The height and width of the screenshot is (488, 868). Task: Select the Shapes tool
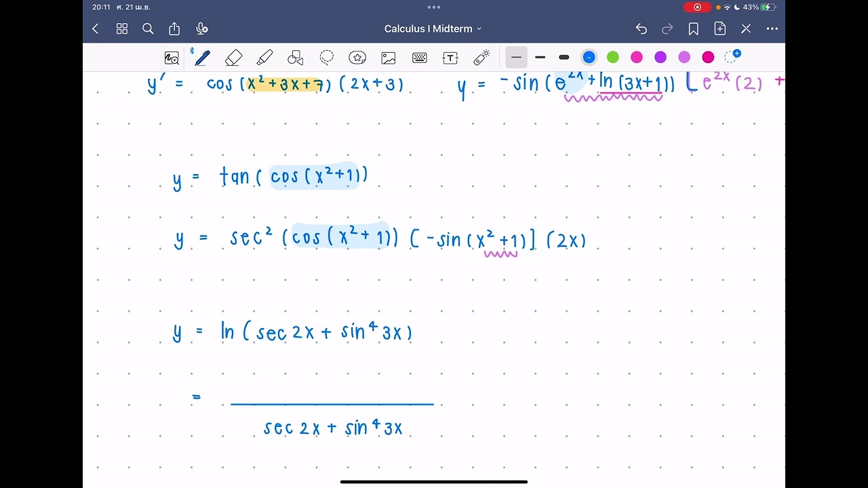click(296, 58)
